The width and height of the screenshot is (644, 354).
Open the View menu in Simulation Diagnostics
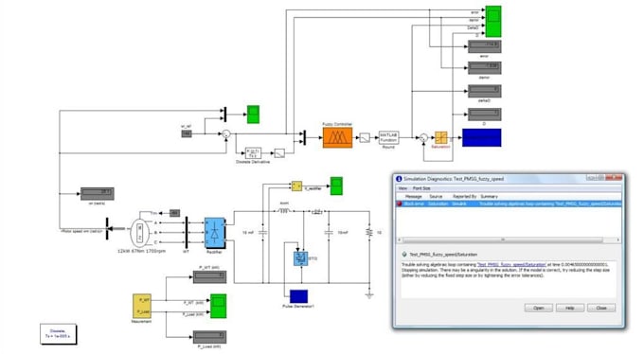(402, 188)
